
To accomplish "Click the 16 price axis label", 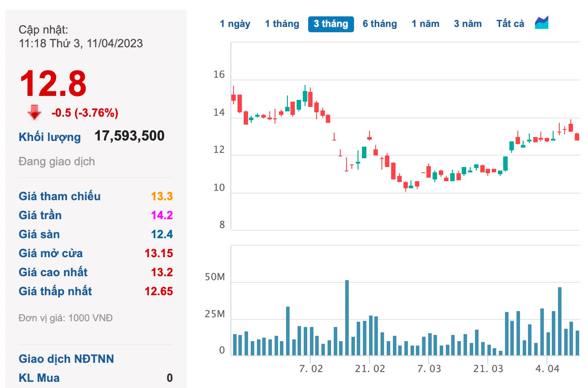I will coord(219,75).
